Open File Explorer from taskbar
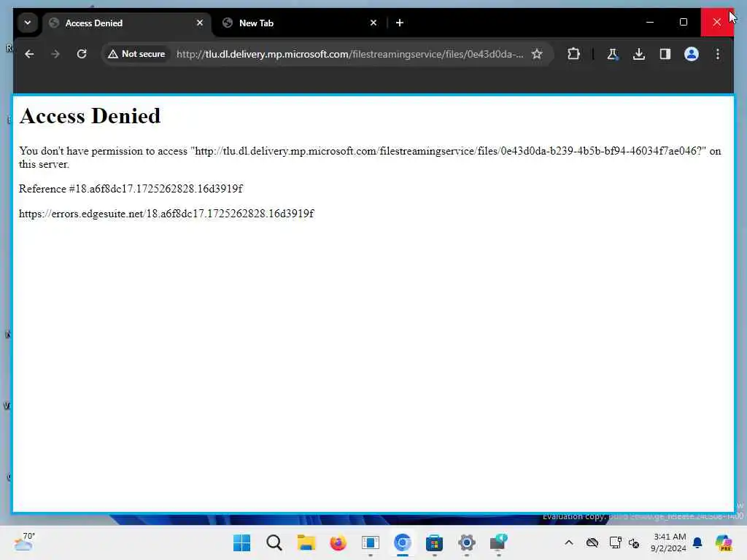This screenshot has width=747, height=560. (306, 542)
